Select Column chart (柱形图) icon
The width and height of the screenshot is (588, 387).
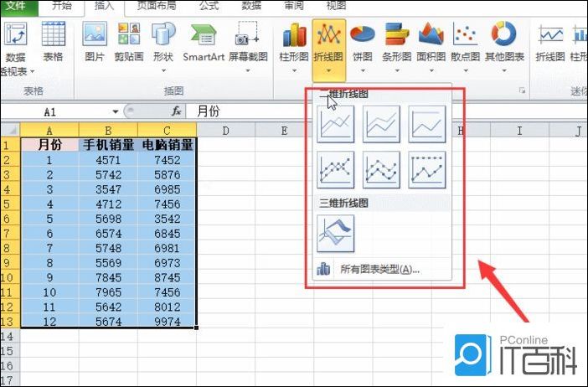[294, 35]
